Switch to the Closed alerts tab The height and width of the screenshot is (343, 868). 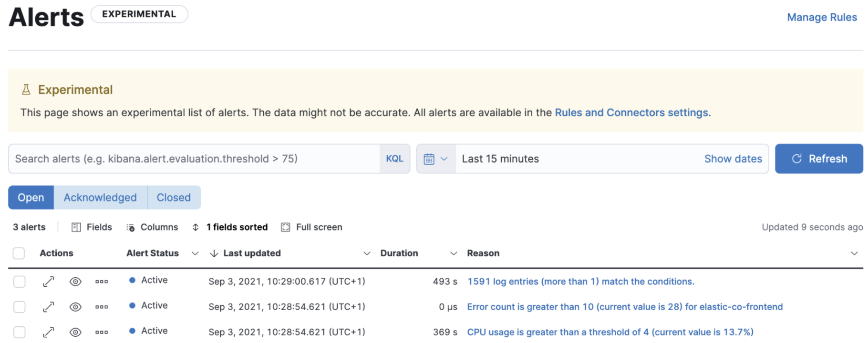174,198
